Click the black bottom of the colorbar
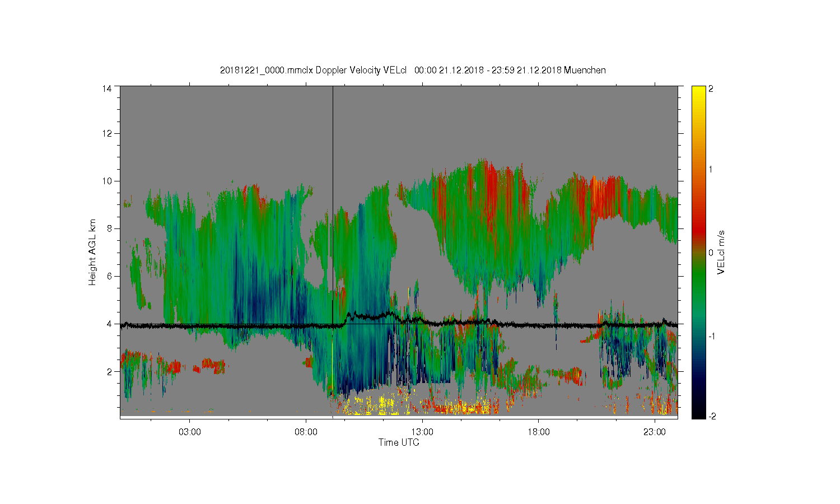840x504 pixels. [698, 413]
